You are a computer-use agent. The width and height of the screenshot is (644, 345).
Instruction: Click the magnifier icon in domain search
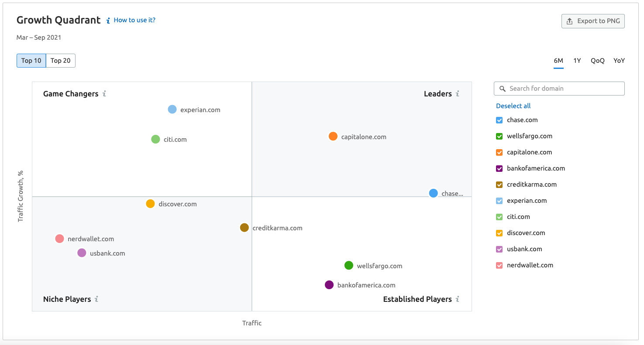503,89
